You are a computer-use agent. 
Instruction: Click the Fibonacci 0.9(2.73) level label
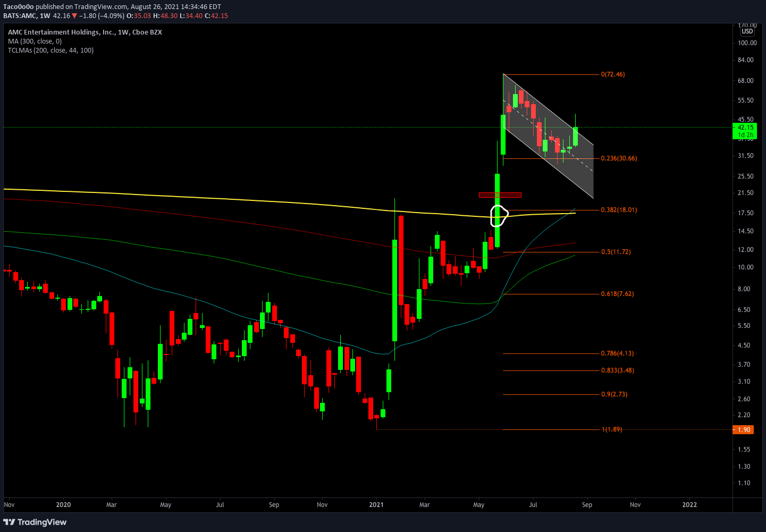614,394
